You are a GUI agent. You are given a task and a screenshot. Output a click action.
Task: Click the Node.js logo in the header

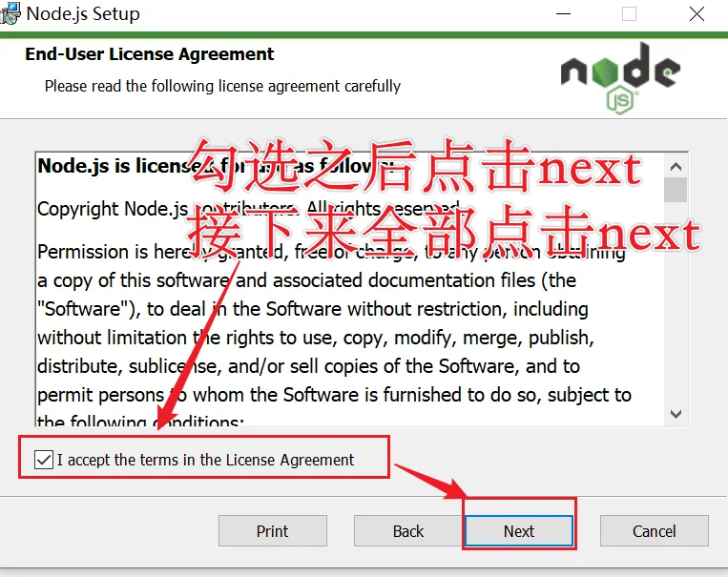pyautogui.click(x=621, y=78)
